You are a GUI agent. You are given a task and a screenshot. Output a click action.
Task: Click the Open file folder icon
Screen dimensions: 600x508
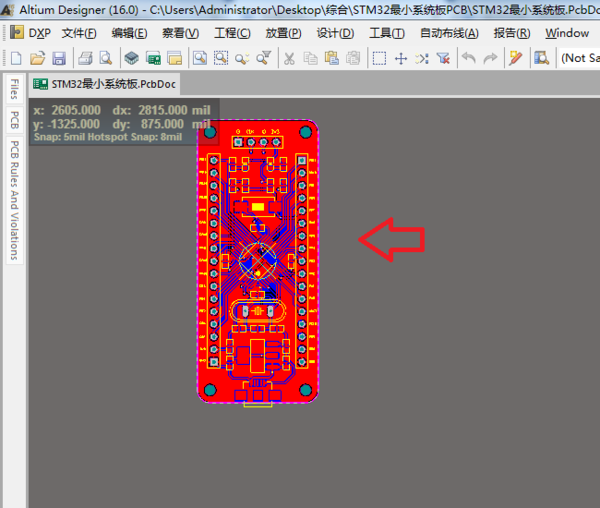38,59
